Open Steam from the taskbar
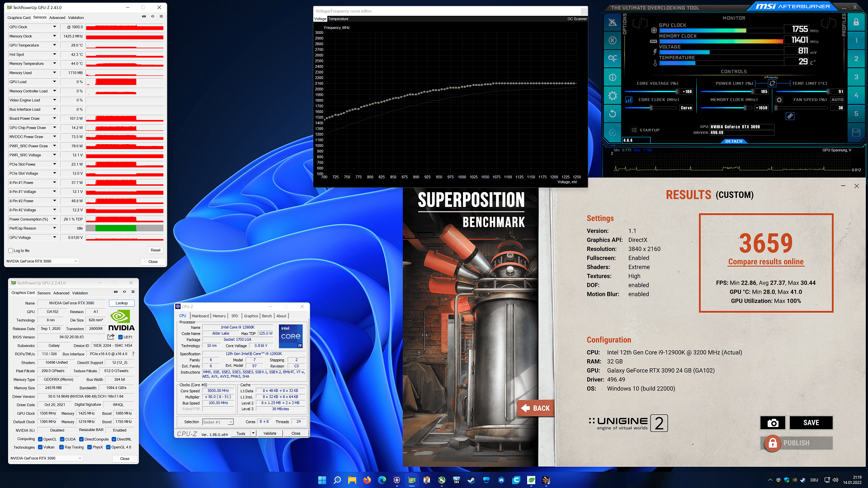The width and height of the screenshot is (868, 488). 471,480
